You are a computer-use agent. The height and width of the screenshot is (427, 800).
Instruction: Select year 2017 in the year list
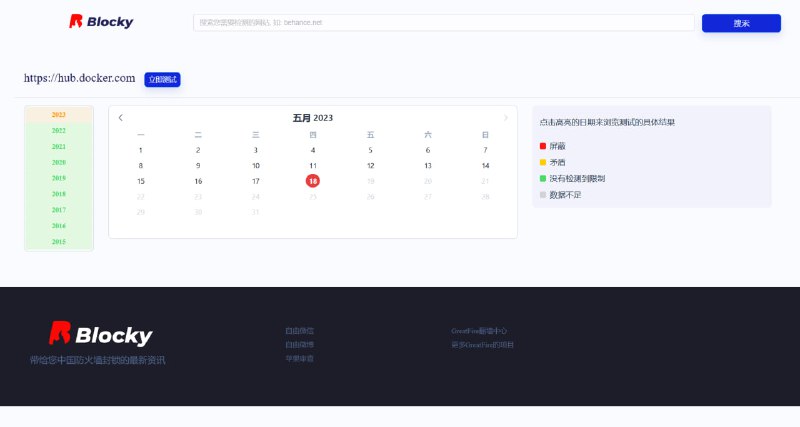coord(59,210)
